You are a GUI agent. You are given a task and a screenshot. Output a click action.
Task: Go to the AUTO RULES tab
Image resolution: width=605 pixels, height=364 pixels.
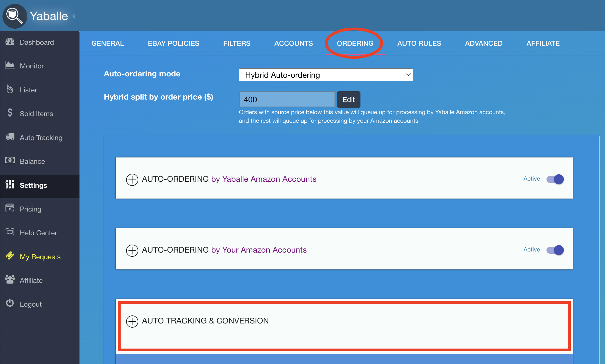[419, 43]
